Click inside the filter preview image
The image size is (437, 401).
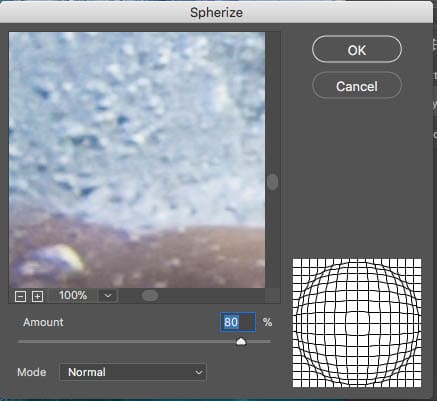137,160
